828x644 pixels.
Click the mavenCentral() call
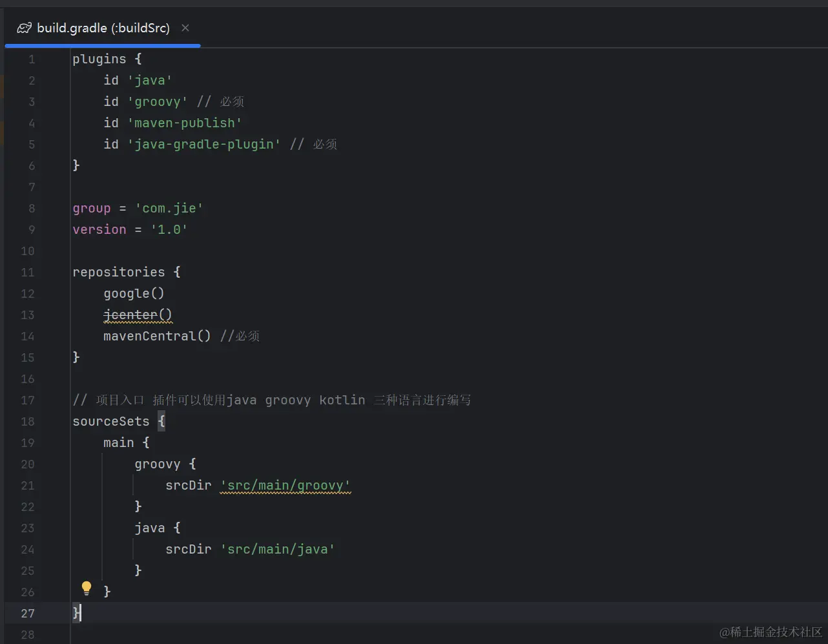158,336
